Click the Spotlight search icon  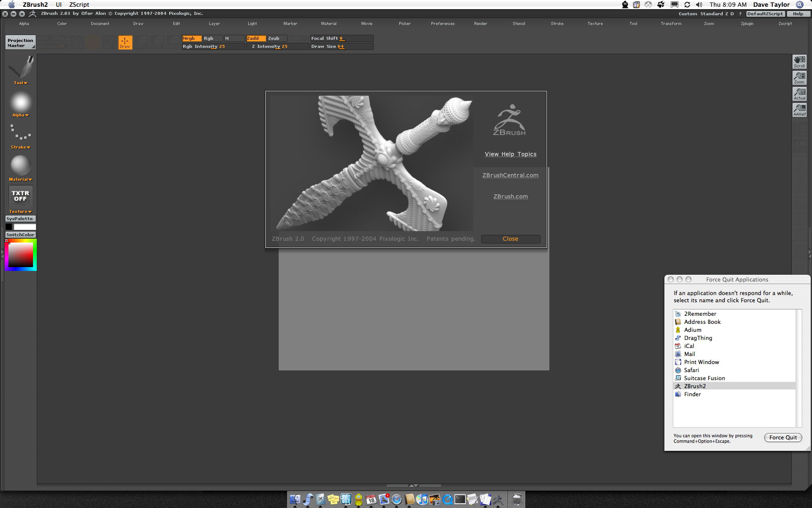(799, 5)
